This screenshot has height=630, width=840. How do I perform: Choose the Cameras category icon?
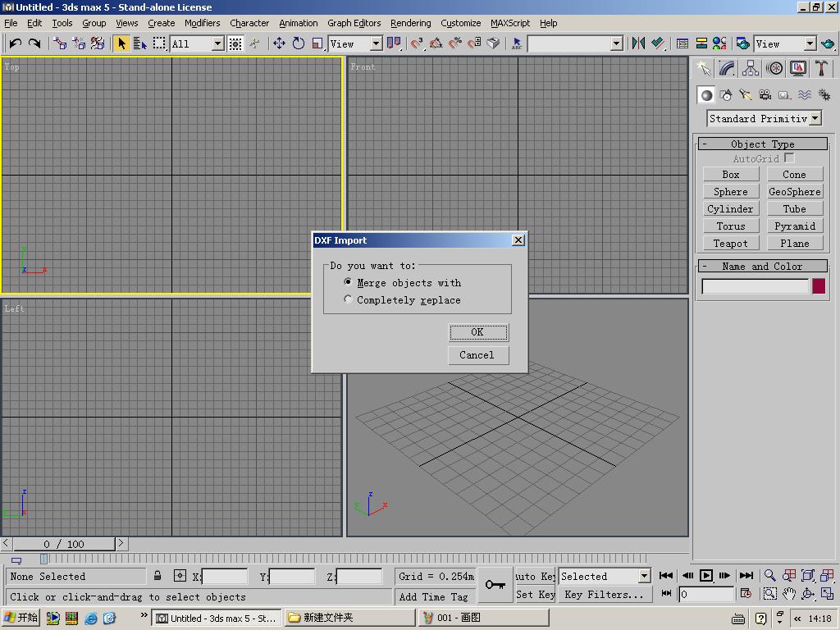765,95
